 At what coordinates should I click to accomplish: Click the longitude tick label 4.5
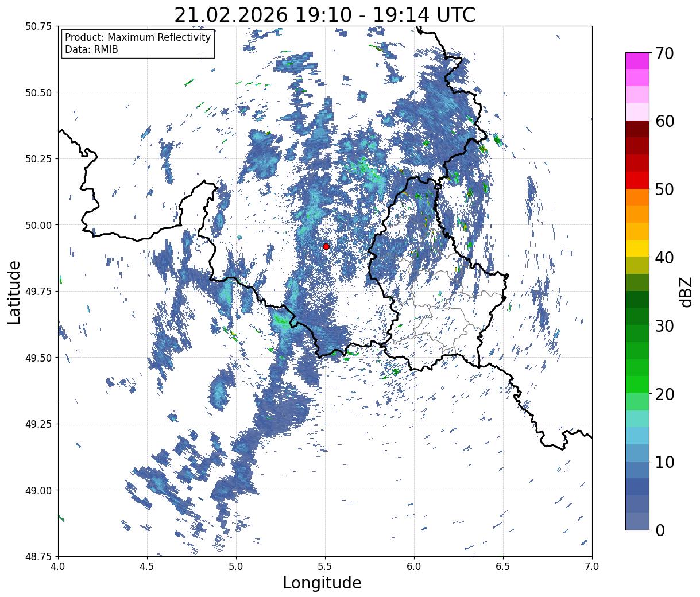(x=147, y=566)
